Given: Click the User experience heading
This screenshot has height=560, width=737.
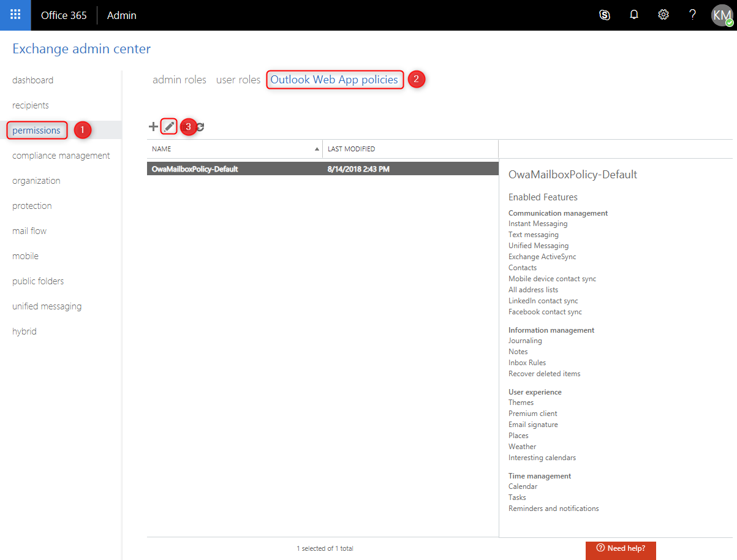Looking at the screenshot, I should [535, 392].
